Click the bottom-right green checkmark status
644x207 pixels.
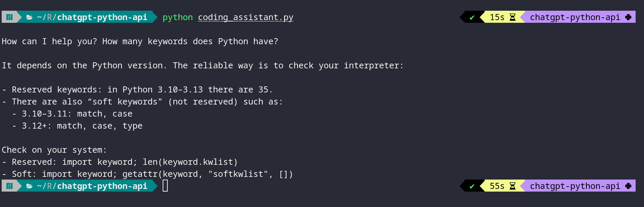tap(472, 186)
